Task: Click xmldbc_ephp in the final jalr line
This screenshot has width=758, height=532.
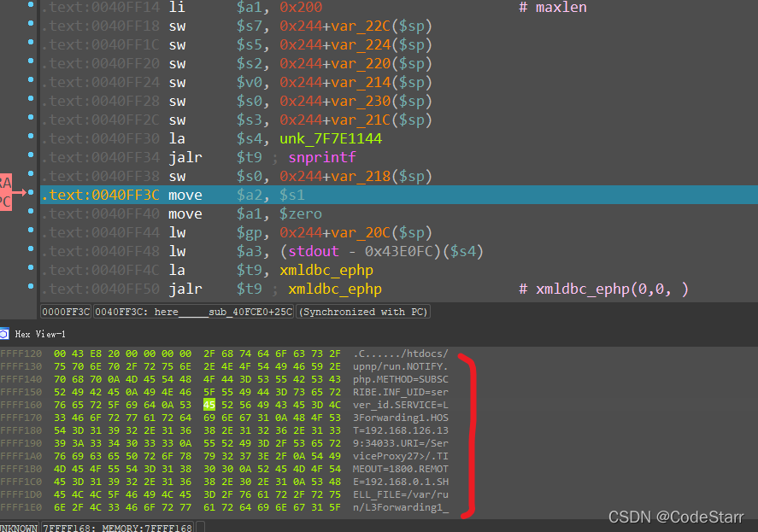Action: (335, 289)
